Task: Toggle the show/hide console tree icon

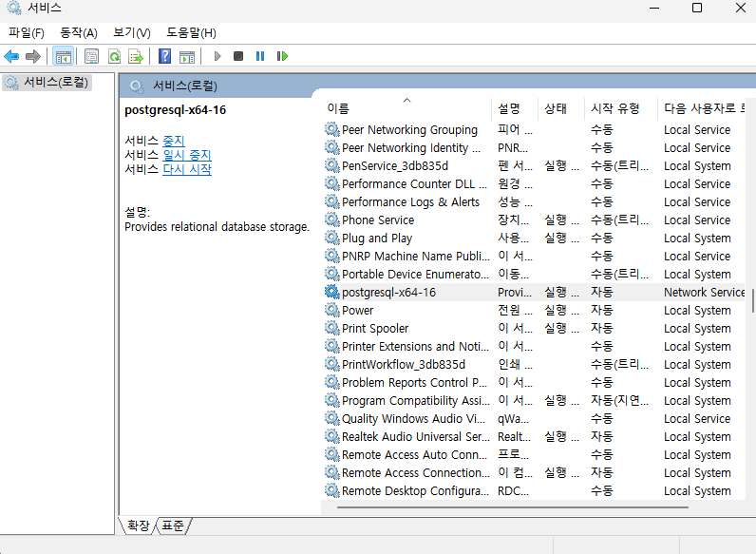Action: coord(64,56)
